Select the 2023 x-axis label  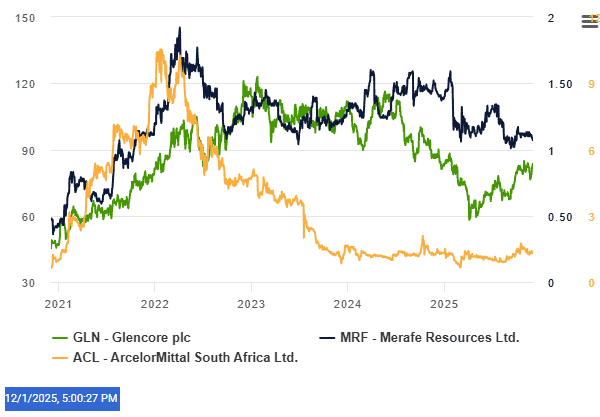pyautogui.click(x=251, y=302)
